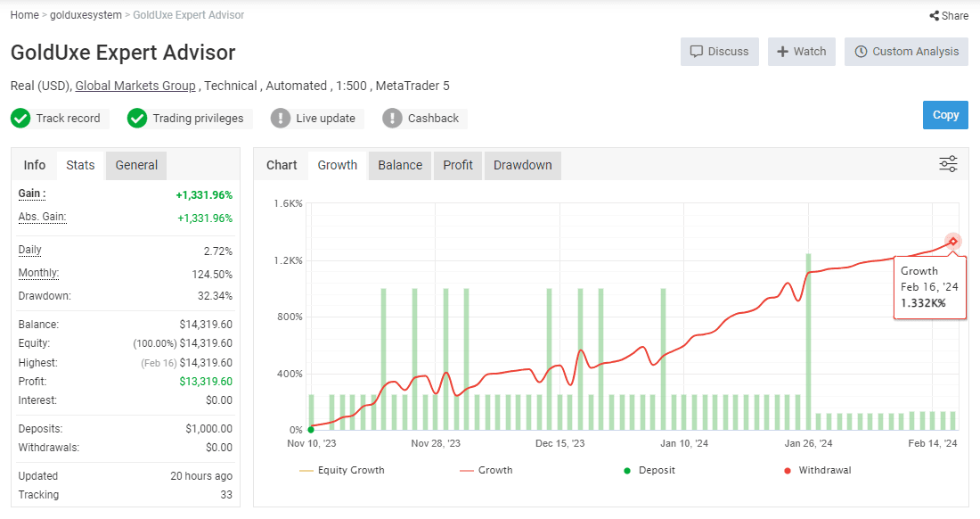
Task: Open golduxesystem breadcrumb link
Action: tap(86, 15)
